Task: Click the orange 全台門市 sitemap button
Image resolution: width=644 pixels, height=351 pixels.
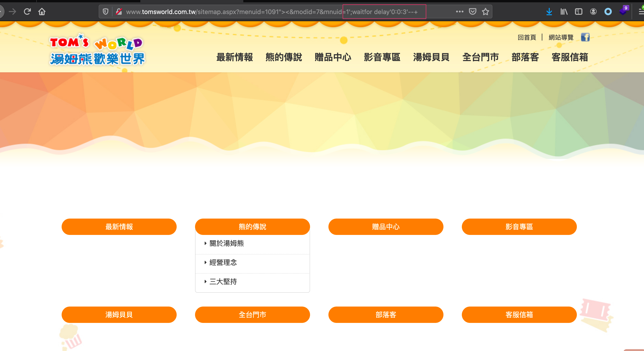Action: click(x=253, y=314)
